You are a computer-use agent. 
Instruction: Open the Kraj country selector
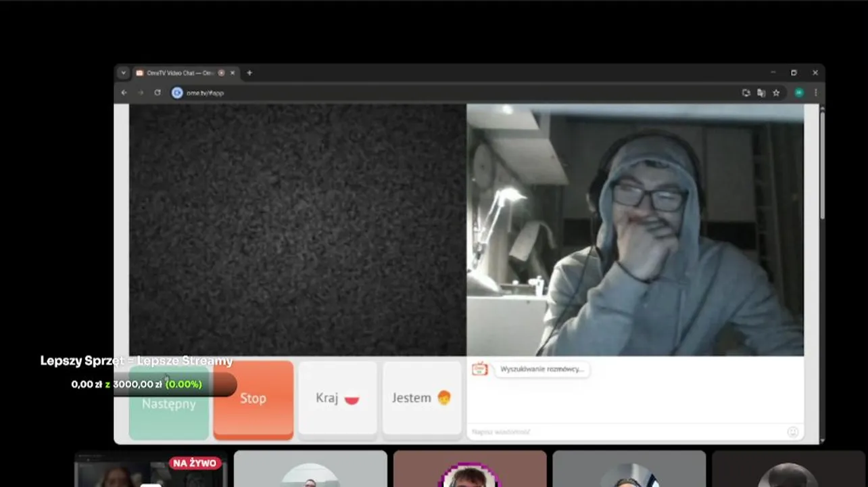pos(338,398)
